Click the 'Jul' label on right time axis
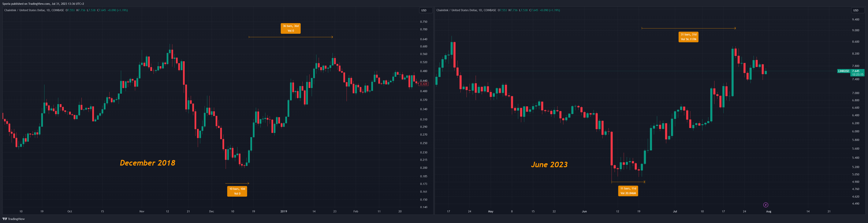The width and height of the screenshot is (868, 223). [675, 212]
